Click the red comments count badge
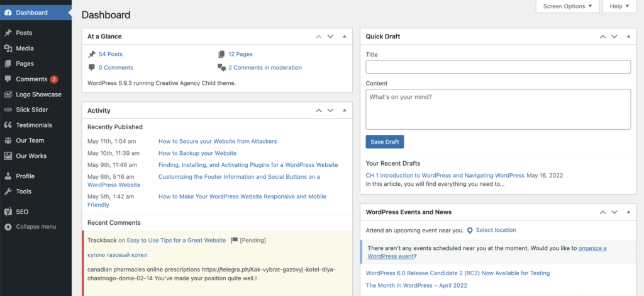This screenshot has width=644, height=296. click(54, 79)
